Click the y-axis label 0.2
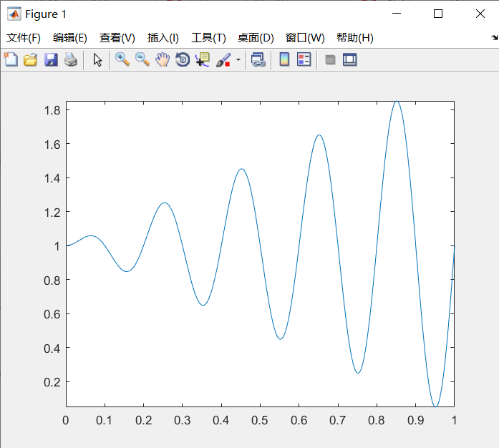Viewport: 499px width, 448px height. pos(52,382)
